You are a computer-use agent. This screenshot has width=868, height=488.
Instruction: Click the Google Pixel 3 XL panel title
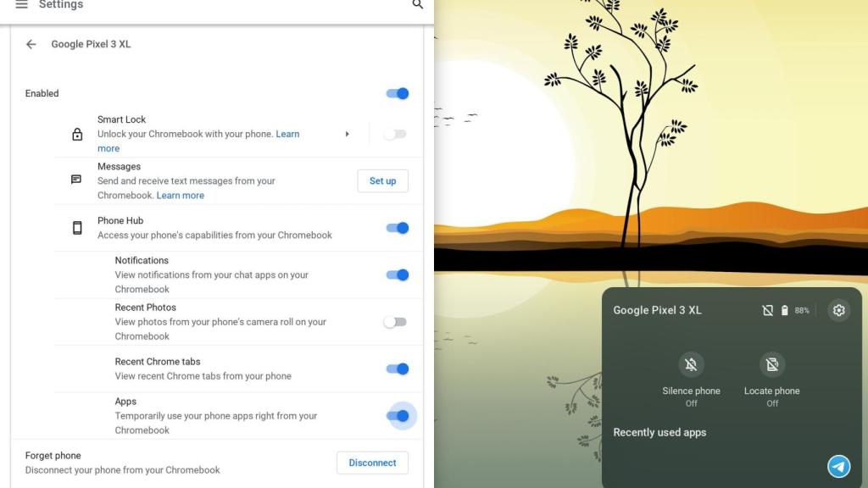coord(657,310)
